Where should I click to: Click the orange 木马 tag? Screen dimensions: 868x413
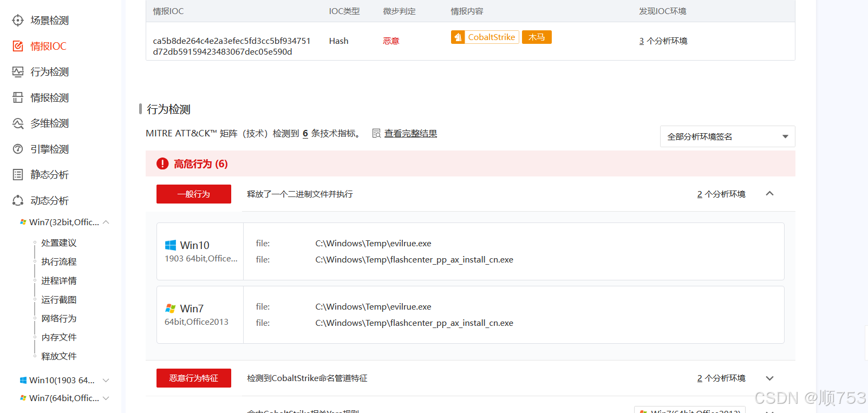(x=537, y=37)
